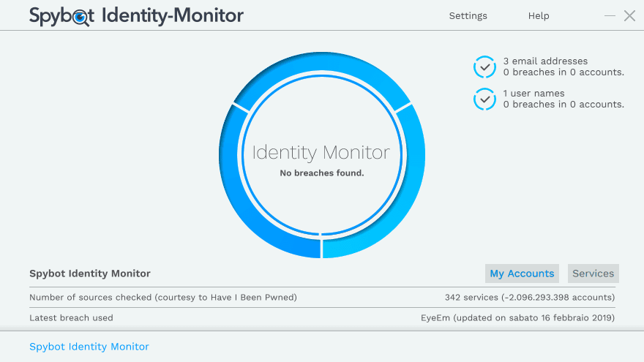Click the '1 user names' summary text

pos(533,94)
